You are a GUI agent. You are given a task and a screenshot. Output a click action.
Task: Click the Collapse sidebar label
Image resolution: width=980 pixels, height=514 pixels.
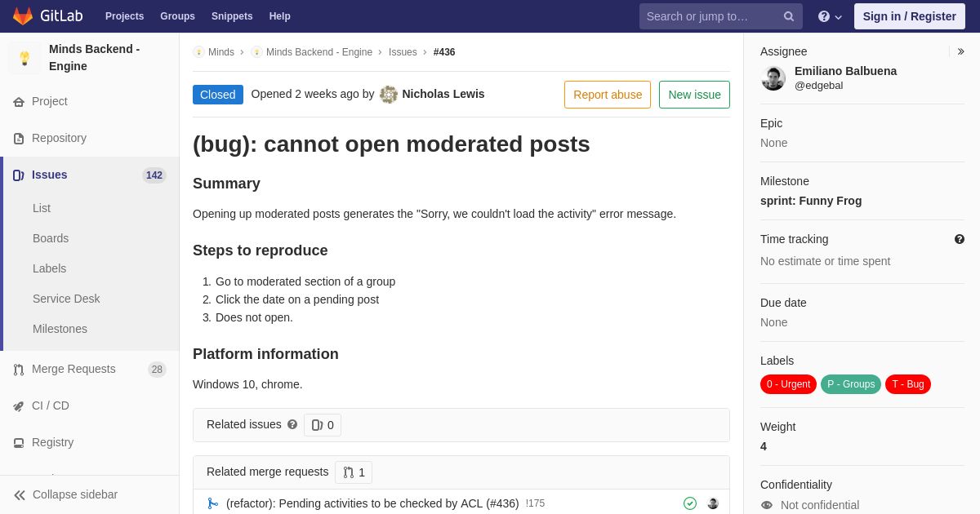75,494
